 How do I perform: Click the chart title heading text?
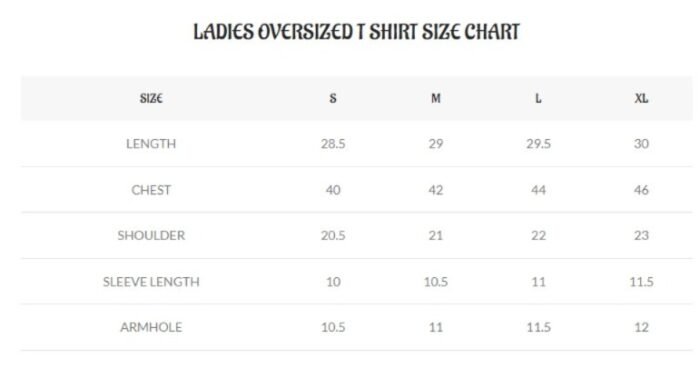(356, 32)
